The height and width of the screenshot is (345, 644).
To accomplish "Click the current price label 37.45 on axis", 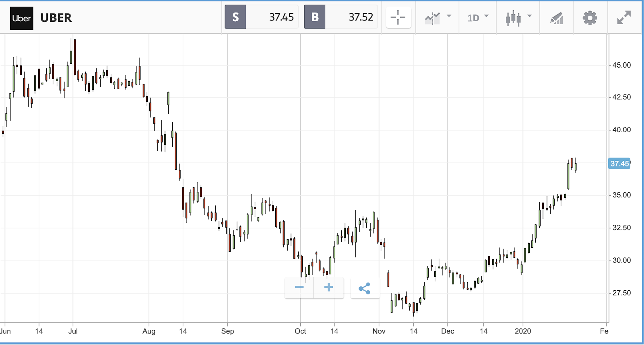I will pyautogui.click(x=619, y=164).
